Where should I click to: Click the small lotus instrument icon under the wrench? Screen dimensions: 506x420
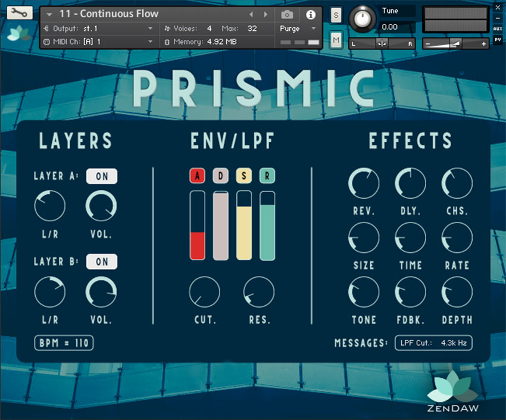pos(18,33)
